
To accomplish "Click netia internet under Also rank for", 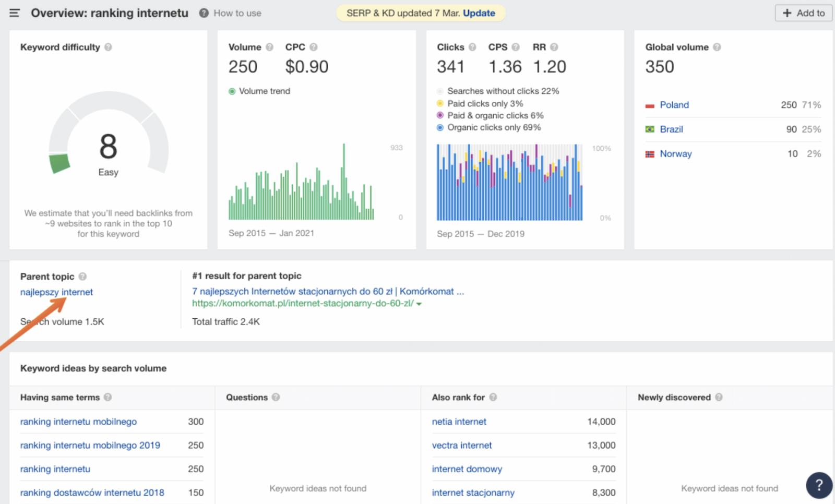I will 459,422.
